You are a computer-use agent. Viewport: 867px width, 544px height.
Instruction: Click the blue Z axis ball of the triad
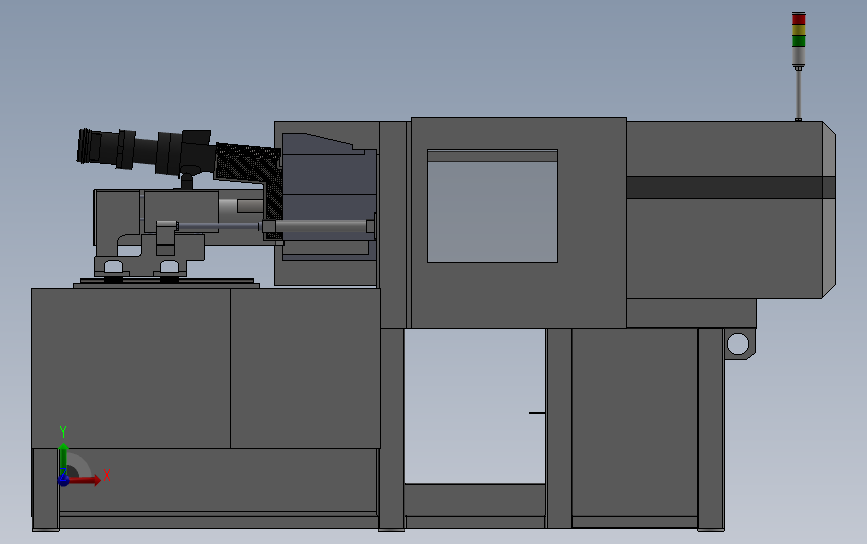63,480
